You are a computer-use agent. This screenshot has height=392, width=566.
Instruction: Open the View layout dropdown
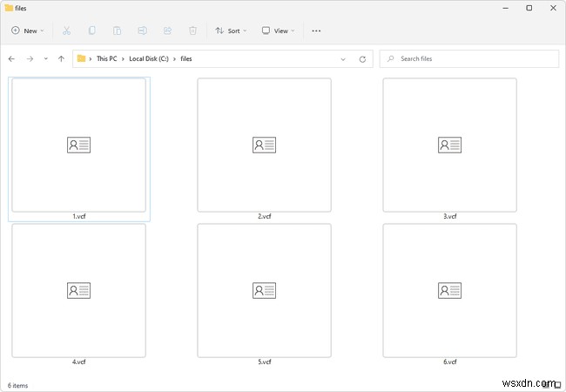click(x=279, y=30)
